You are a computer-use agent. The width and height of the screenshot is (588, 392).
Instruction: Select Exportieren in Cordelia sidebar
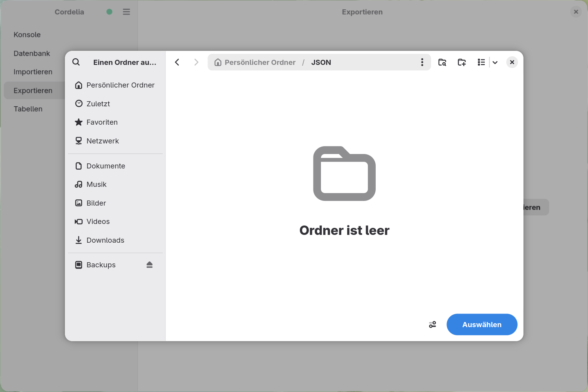(x=34, y=91)
